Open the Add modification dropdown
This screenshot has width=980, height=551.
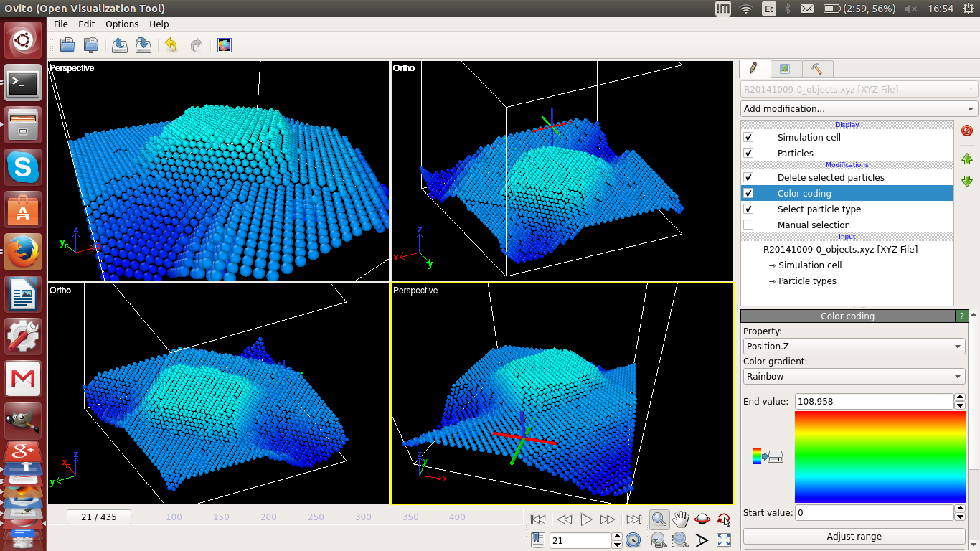(859, 109)
